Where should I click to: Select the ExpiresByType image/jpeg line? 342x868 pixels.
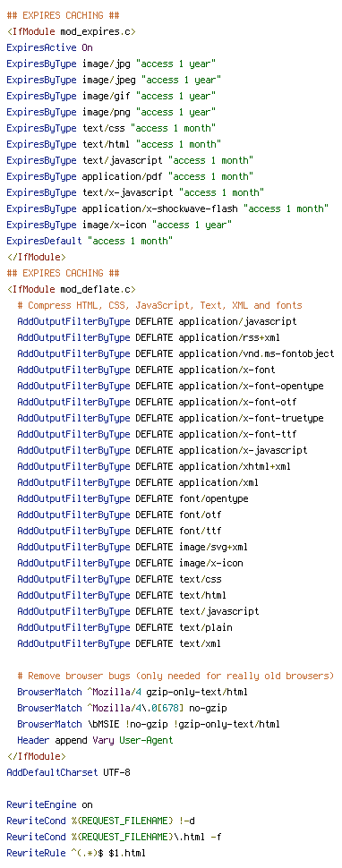pos(114,80)
